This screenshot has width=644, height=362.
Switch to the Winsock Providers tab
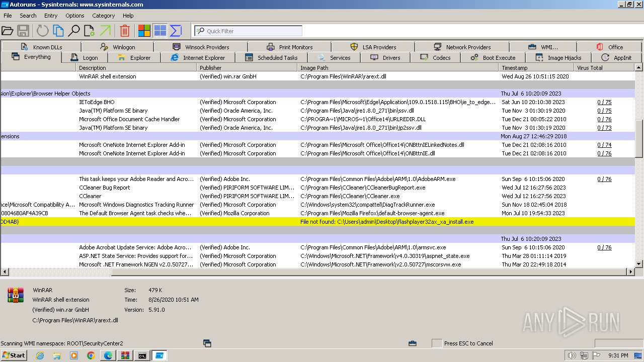click(201, 47)
